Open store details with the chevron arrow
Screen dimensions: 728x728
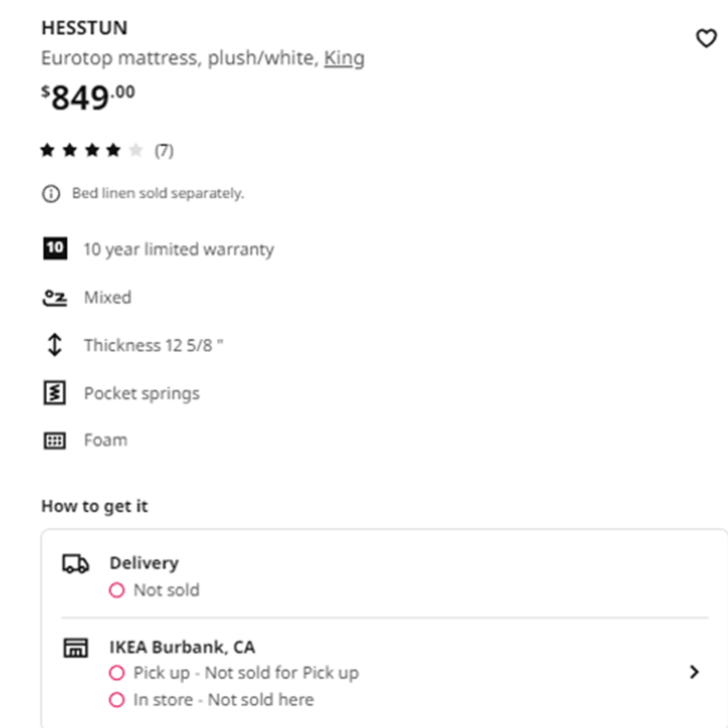[694, 672]
